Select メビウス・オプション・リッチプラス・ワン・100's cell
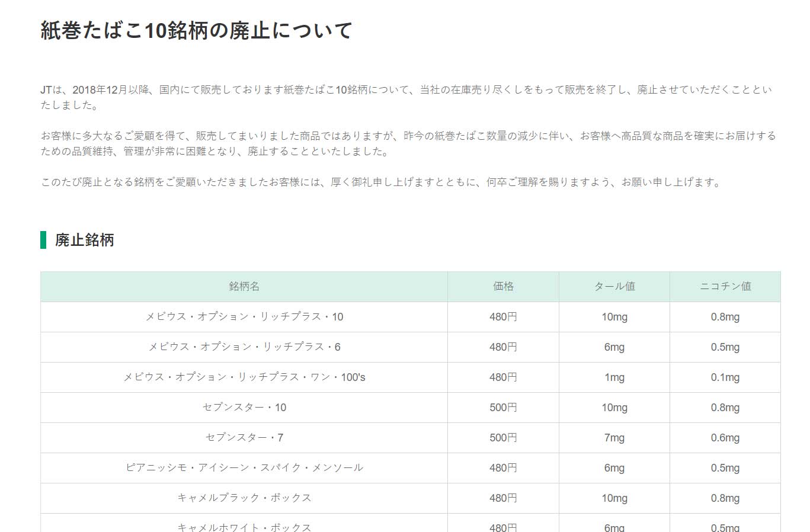The height and width of the screenshot is (532, 810). pos(244,377)
